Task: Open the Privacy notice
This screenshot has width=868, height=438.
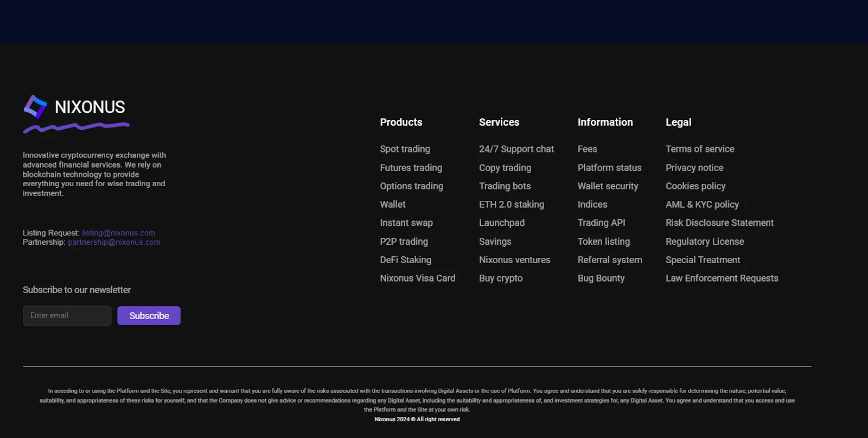Action: (694, 168)
